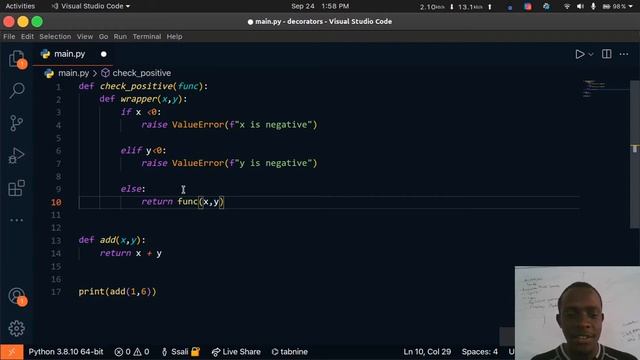Open the Run and Debug view
Screen dimensions: 640x360
[x=16, y=155]
